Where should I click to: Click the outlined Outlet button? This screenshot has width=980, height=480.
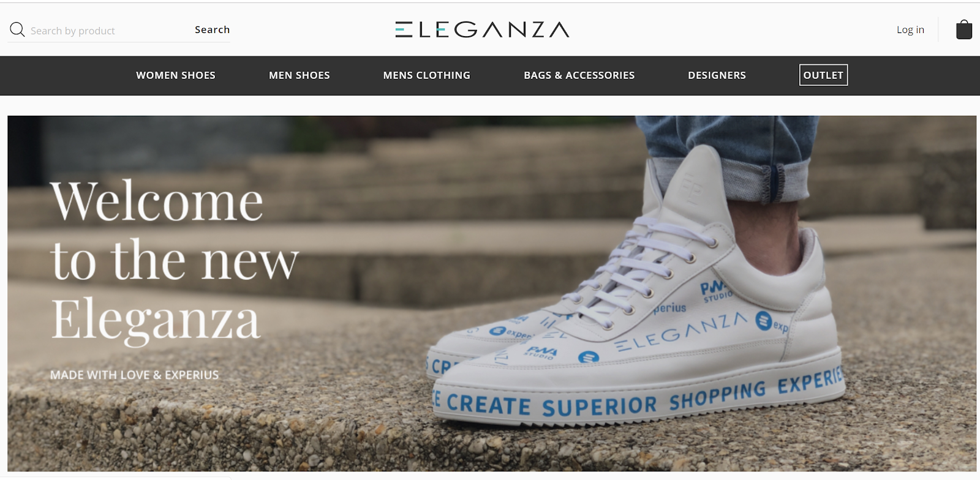click(x=823, y=75)
